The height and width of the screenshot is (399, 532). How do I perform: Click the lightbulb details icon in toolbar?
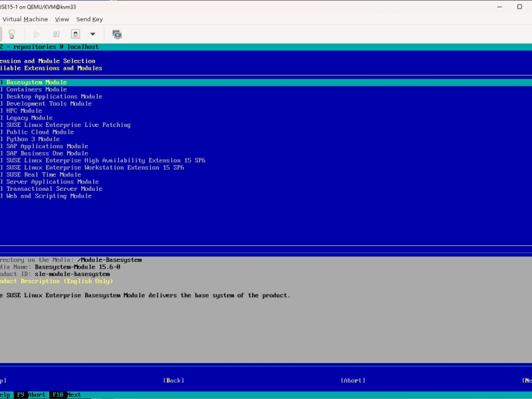pos(12,34)
